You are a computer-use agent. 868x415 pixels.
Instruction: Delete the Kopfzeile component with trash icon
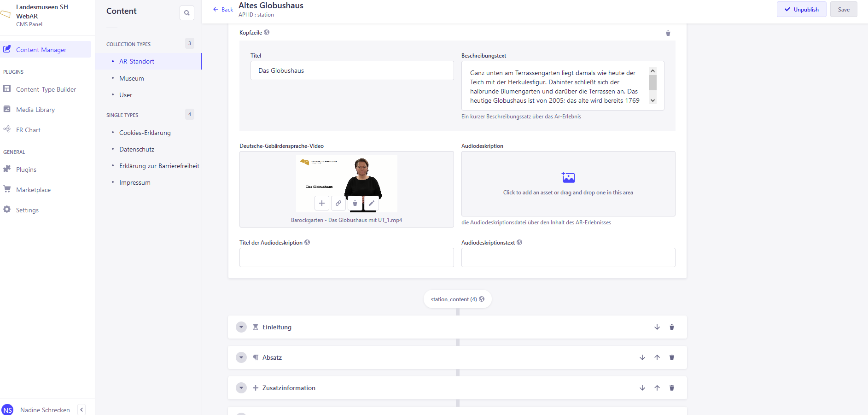668,33
